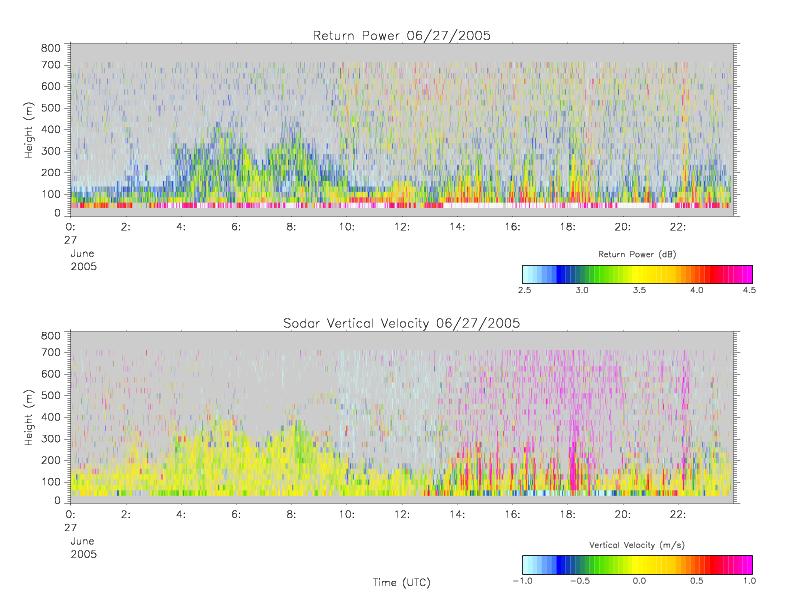Screen dimensions: 791x611
Task: Click the 0.5 tick on Vertical Velocity colorbar
Action: tap(697, 581)
